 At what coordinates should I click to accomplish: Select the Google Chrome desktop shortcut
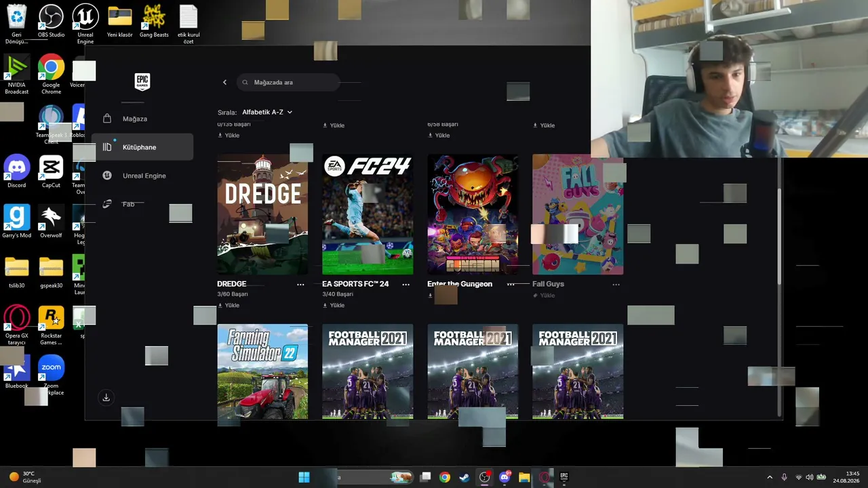click(x=51, y=75)
